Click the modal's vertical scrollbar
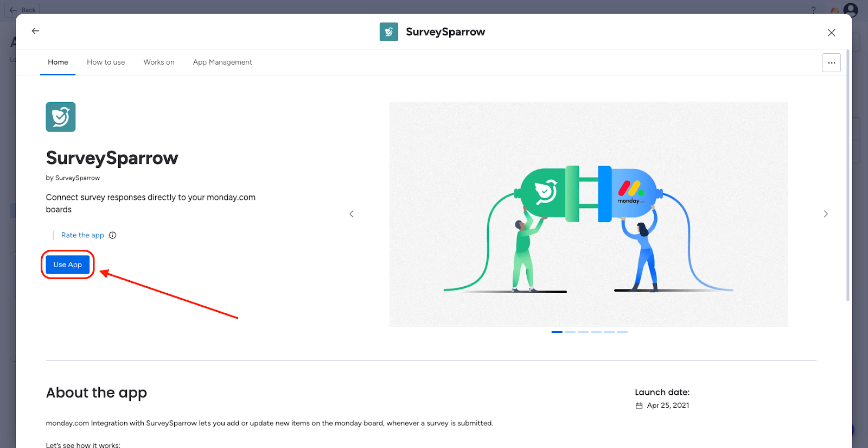The image size is (868, 448). (x=848, y=174)
